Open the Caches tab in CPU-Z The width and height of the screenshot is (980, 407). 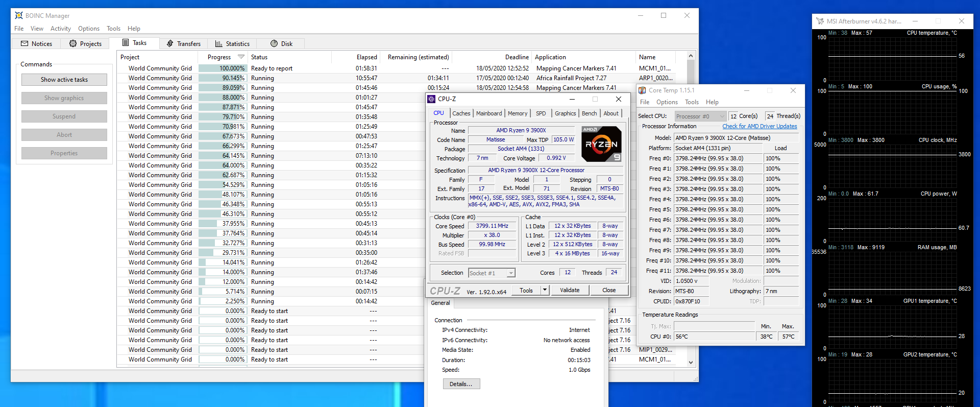point(461,113)
